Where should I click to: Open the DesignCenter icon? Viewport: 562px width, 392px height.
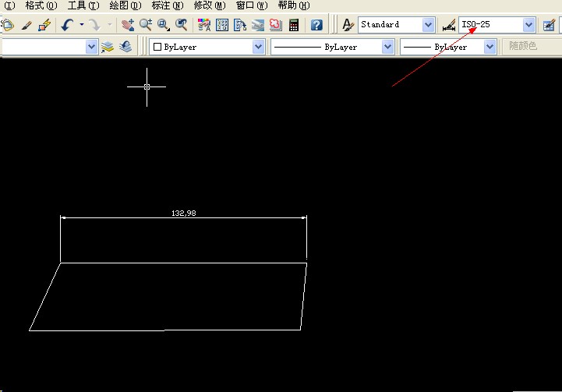point(222,25)
